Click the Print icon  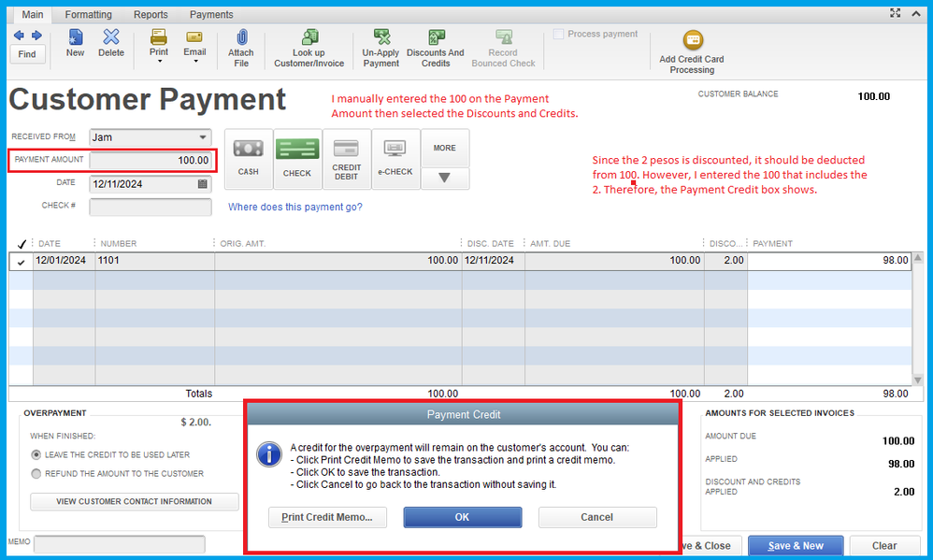pos(158,37)
